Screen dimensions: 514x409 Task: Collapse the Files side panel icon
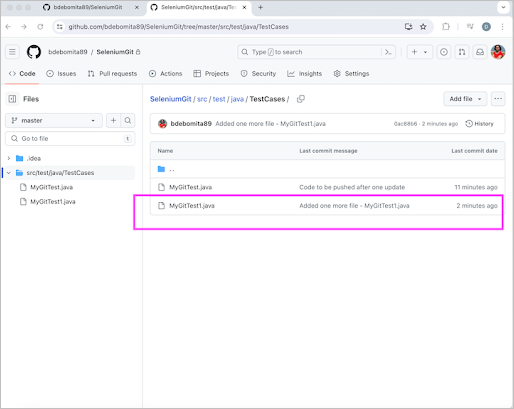12,99
